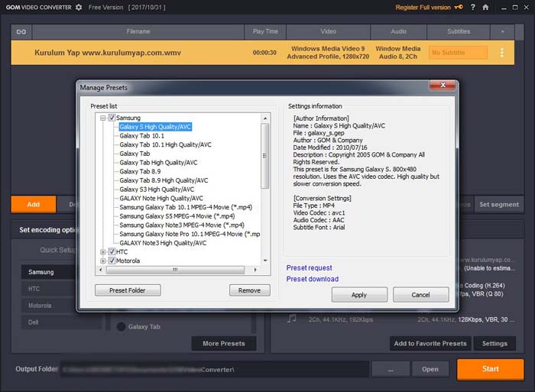This screenshot has height=392, width=535.
Task: Click the Video column header
Action: pyautogui.click(x=328, y=32)
